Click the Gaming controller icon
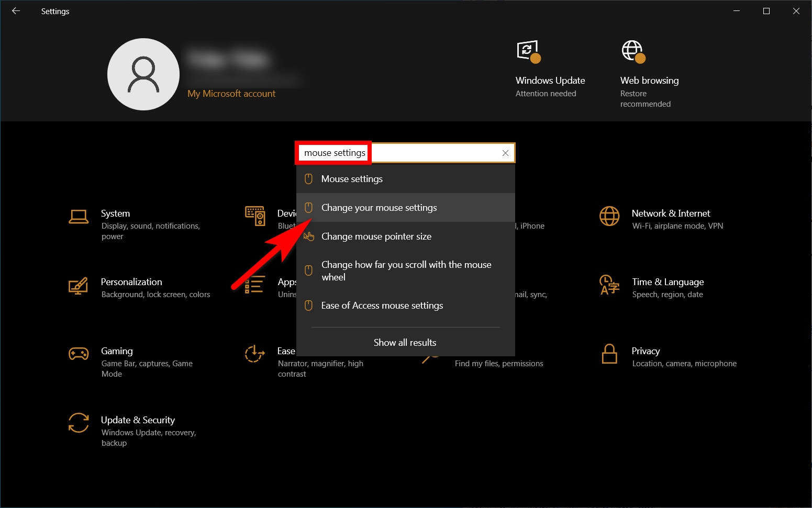The image size is (812, 508). pos(79,354)
